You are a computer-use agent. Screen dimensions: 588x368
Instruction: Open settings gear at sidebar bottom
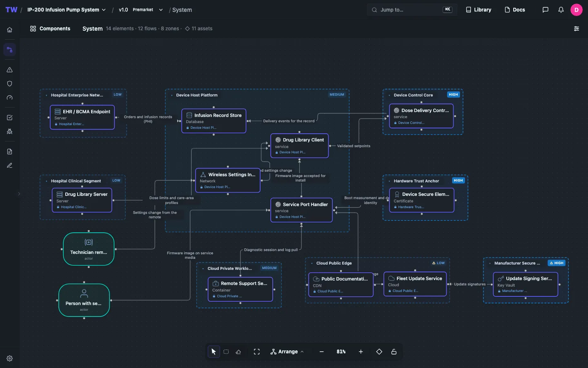pyautogui.click(x=10, y=359)
